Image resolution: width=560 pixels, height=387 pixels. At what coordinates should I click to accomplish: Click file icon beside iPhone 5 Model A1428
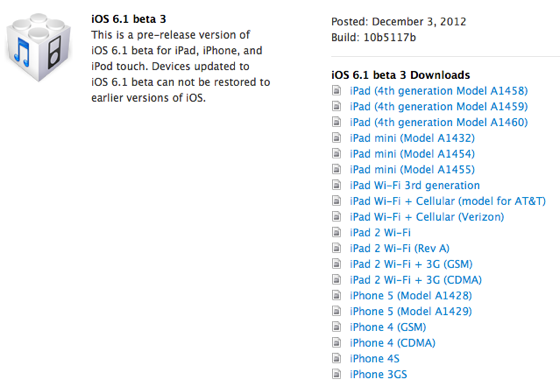(x=336, y=295)
